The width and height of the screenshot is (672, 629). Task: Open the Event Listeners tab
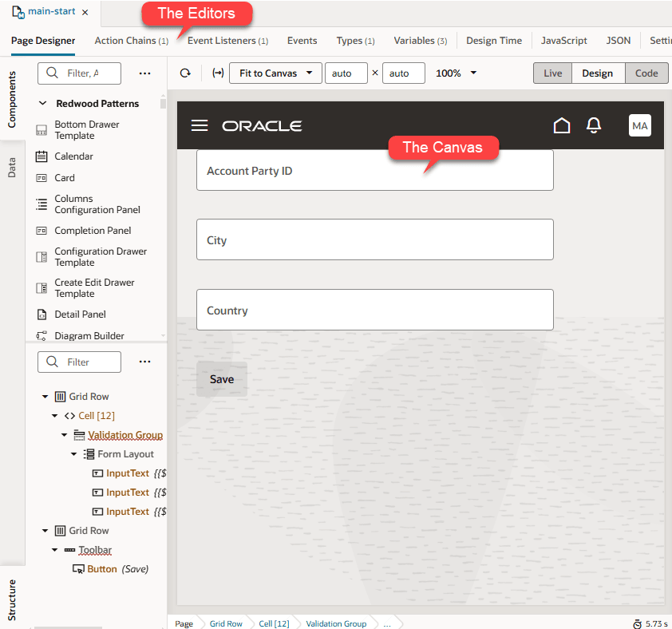point(227,41)
